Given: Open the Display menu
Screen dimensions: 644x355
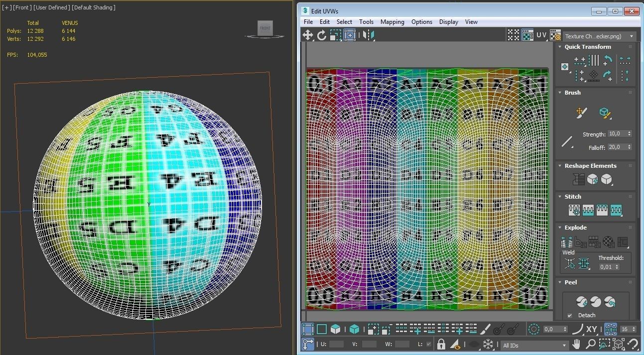Looking at the screenshot, I should pyautogui.click(x=449, y=22).
